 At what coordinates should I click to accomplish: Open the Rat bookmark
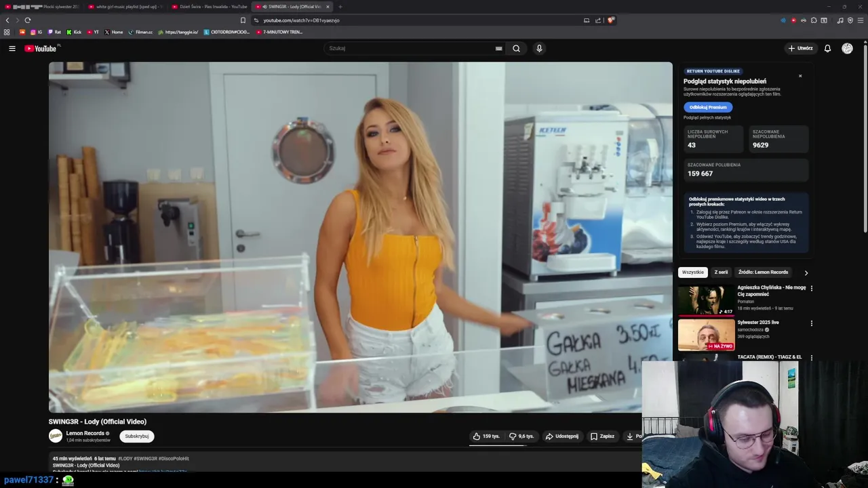pyautogui.click(x=54, y=32)
